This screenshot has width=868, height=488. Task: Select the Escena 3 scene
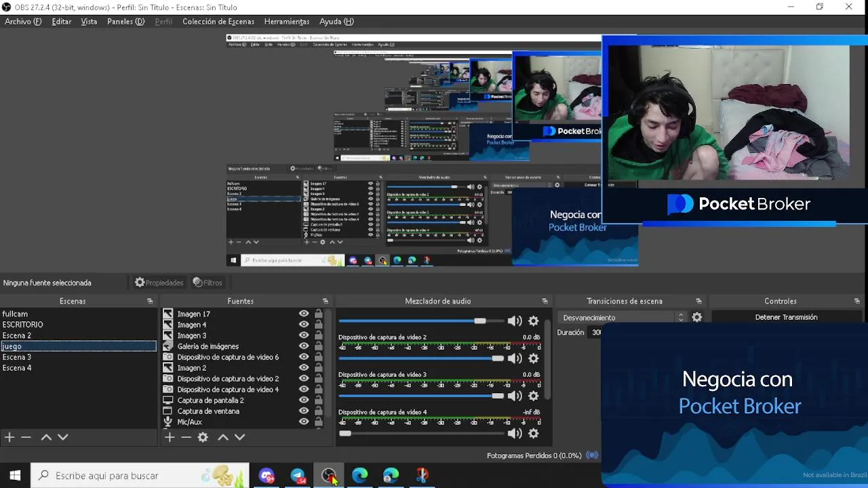click(78, 357)
